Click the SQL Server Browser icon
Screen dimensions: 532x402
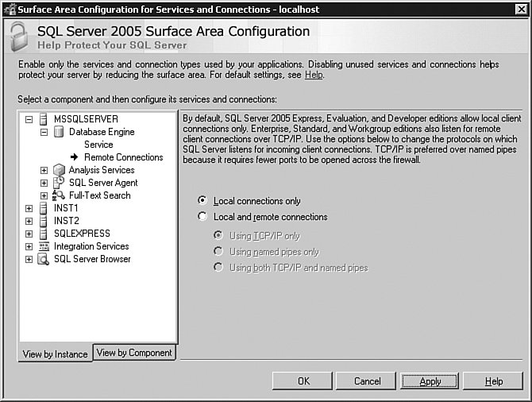pyautogui.click(x=43, y=259)
